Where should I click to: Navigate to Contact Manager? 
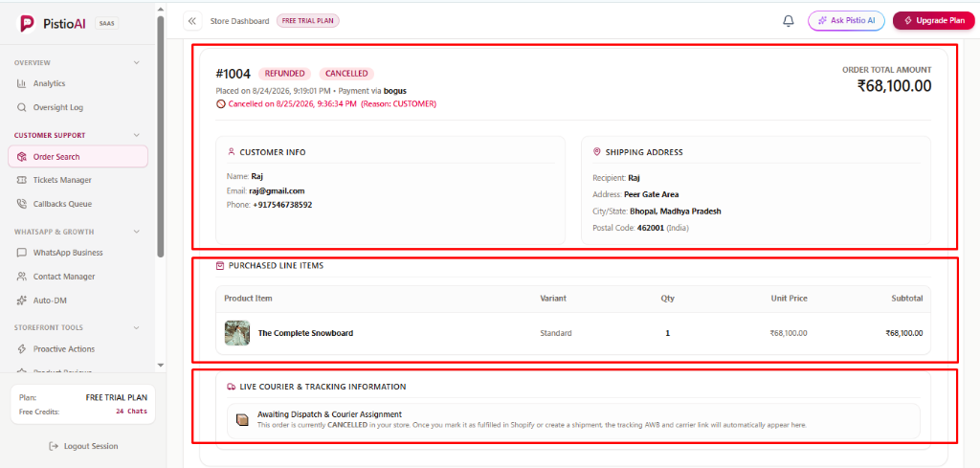tap(78, 277)
